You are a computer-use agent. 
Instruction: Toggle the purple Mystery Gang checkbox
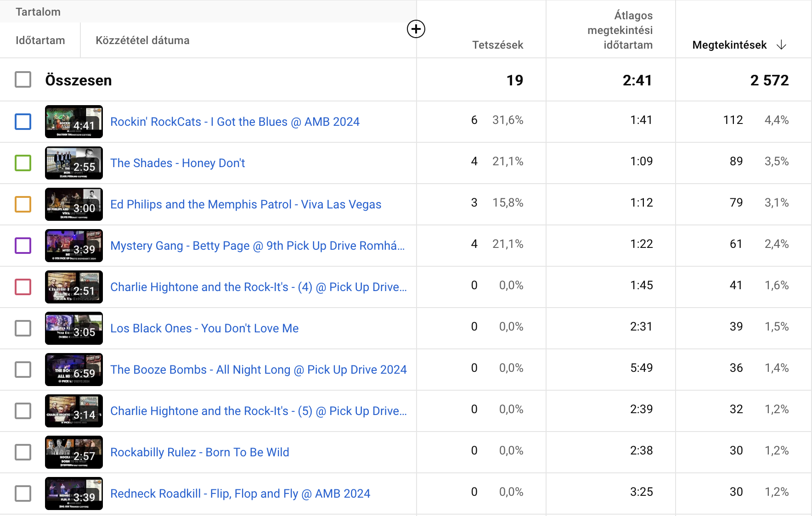point(23,246)
